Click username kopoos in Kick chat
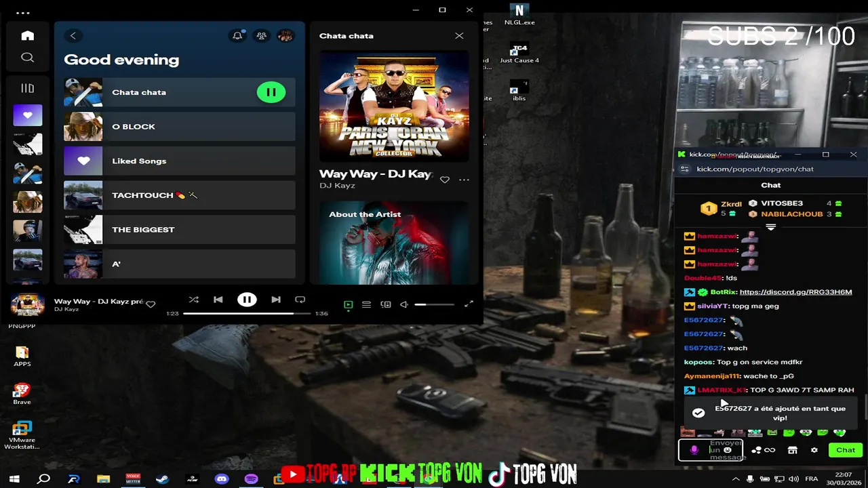Viewport: 868px width, 488px height. [698, 362]
